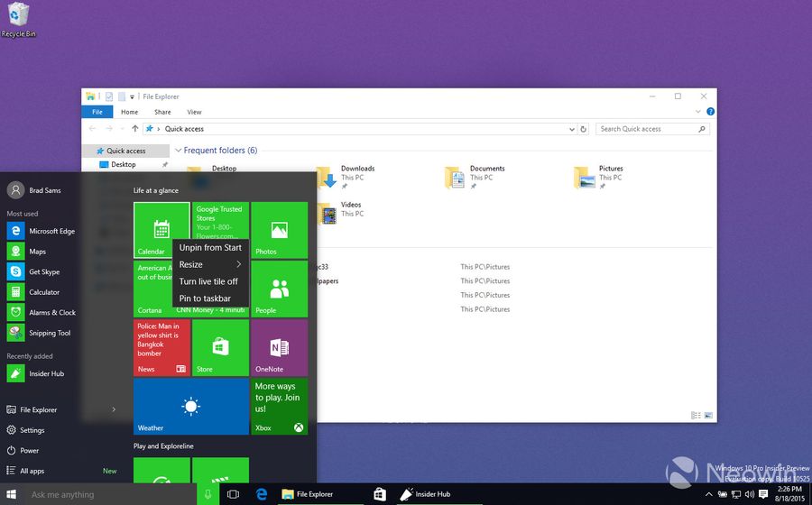The width and height of the screenshot is (812, 505).
Task: Open Store icon on the taskbar
Action: tap(380, 494)
